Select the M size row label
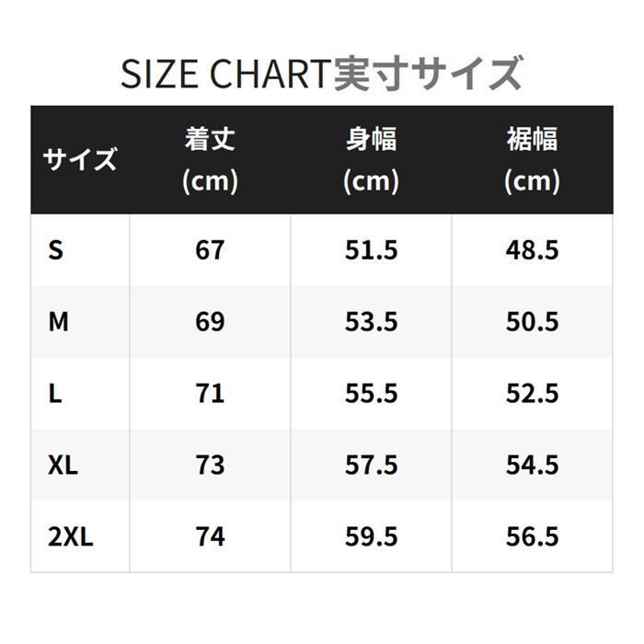 (59, 322)
